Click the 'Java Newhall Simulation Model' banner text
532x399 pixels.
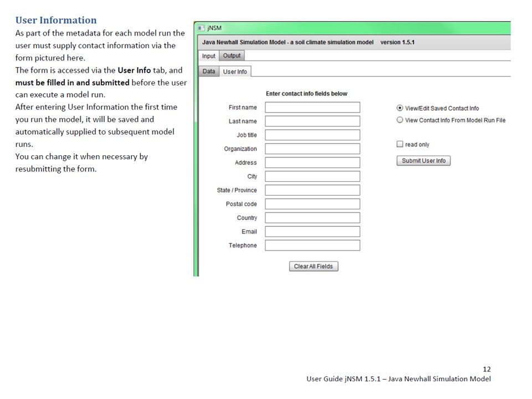click(x=288, y=43)
